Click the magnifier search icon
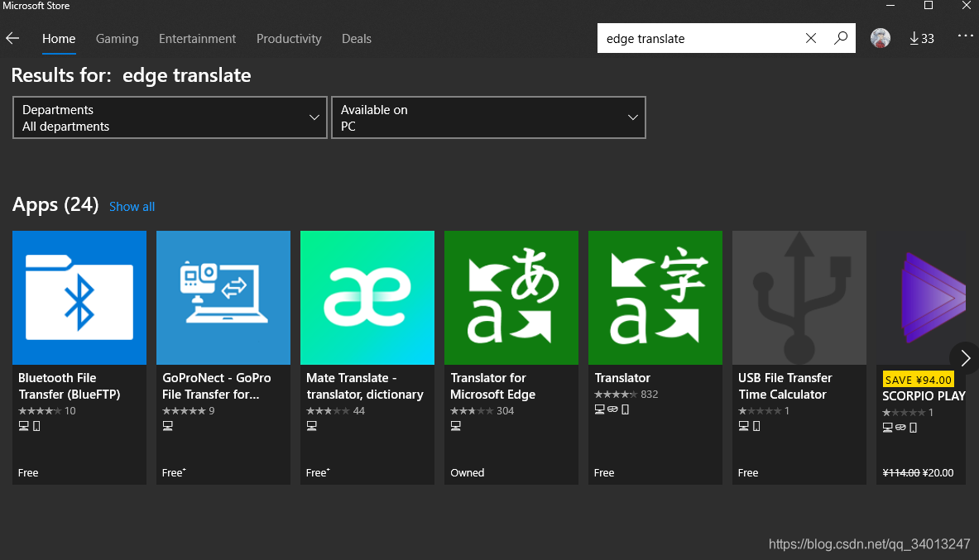979x560 pixels. pyautogui.click(x=841, y=38)
